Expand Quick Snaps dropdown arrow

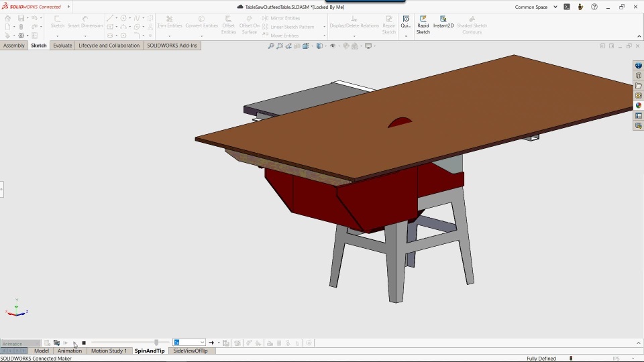pyautogui.click(x=406, y=36)
